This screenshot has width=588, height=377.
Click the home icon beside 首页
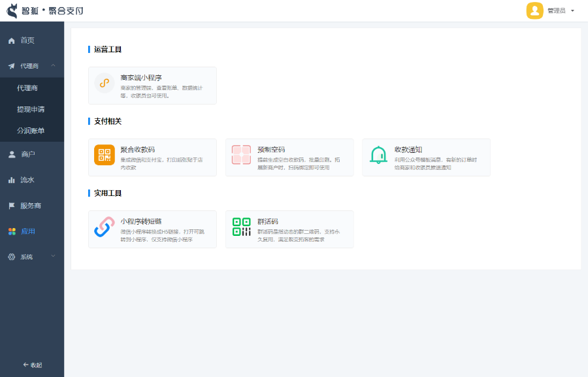12,41
